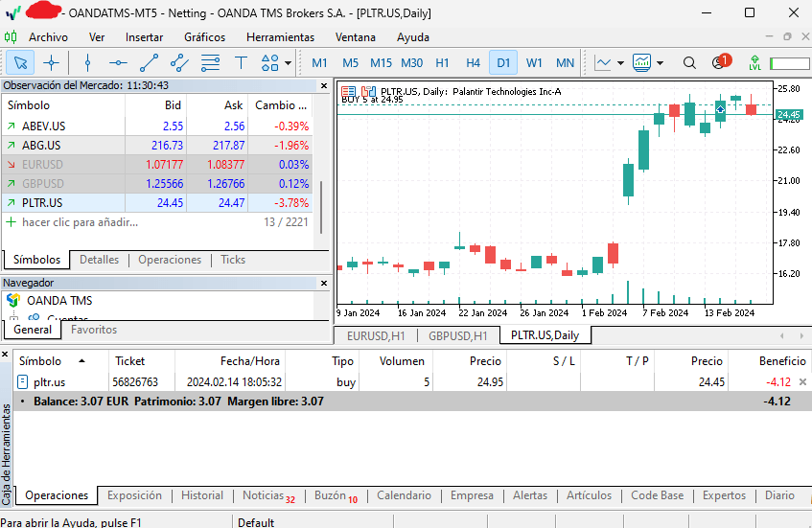Switch to Market Watch Operaciones tab

coord(170,260)
